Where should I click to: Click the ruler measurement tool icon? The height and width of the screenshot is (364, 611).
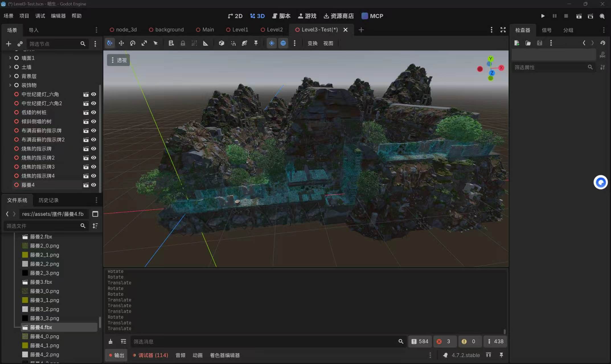206,43
